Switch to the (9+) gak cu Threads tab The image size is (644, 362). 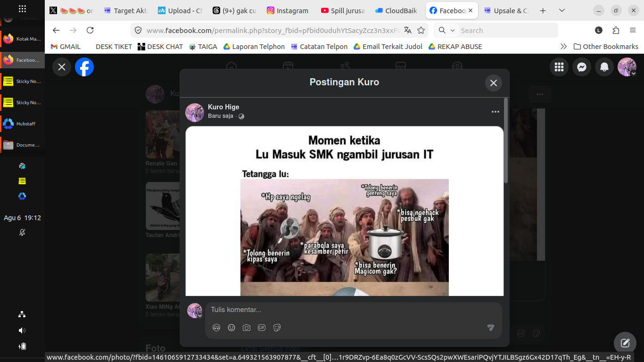233,10
